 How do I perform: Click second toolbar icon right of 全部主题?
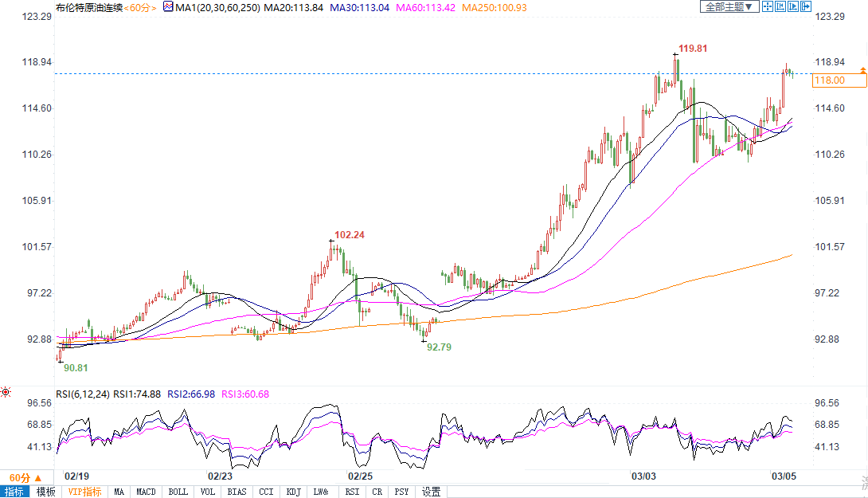pyautogui.click(x=780, y=7)
